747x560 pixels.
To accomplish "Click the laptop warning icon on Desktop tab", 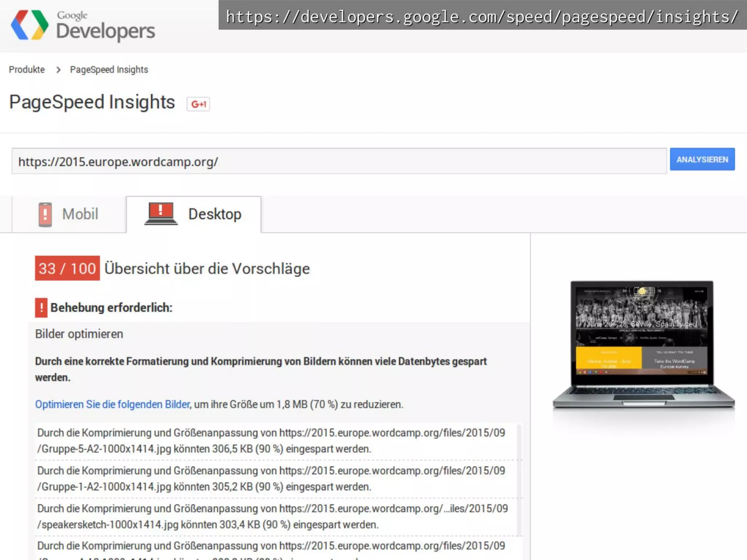I will [161, 214].
